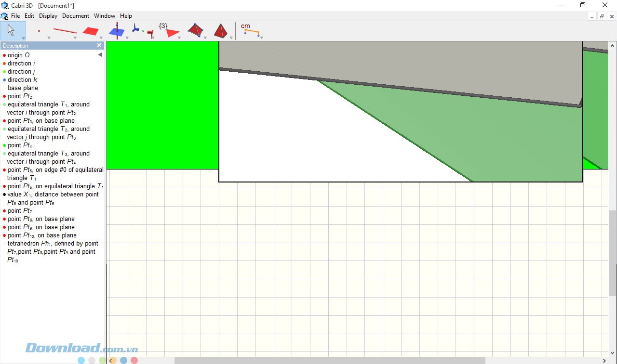Select the Line tool in toolbar

(65, 31)
